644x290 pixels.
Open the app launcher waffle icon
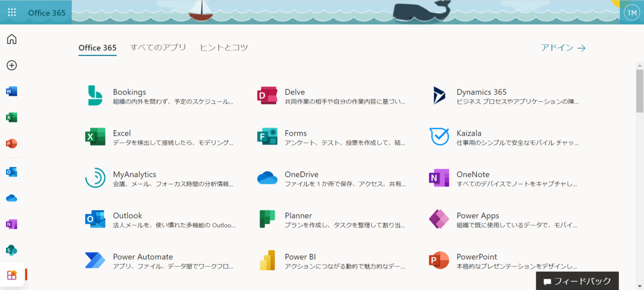tap(12, 12)
